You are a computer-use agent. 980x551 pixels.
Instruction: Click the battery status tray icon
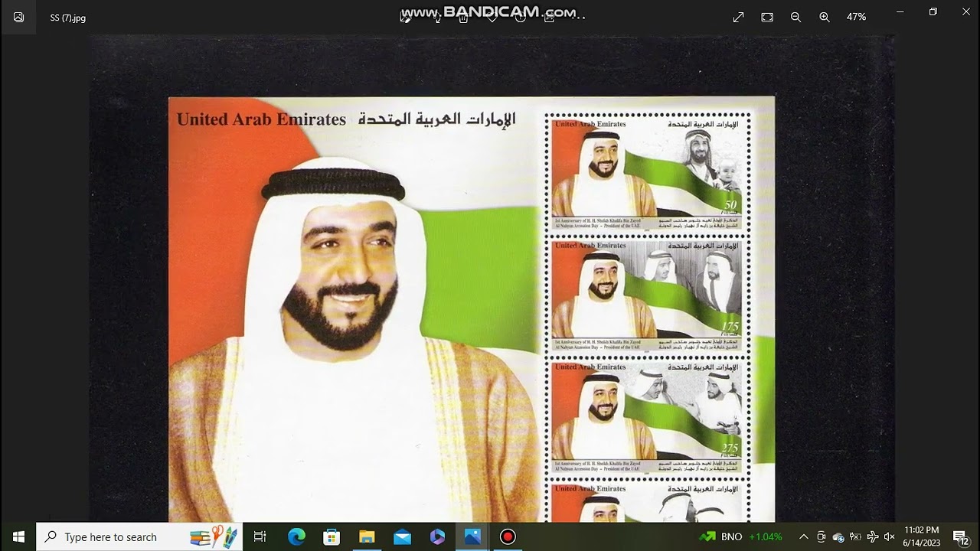click(x=855, y=536)
